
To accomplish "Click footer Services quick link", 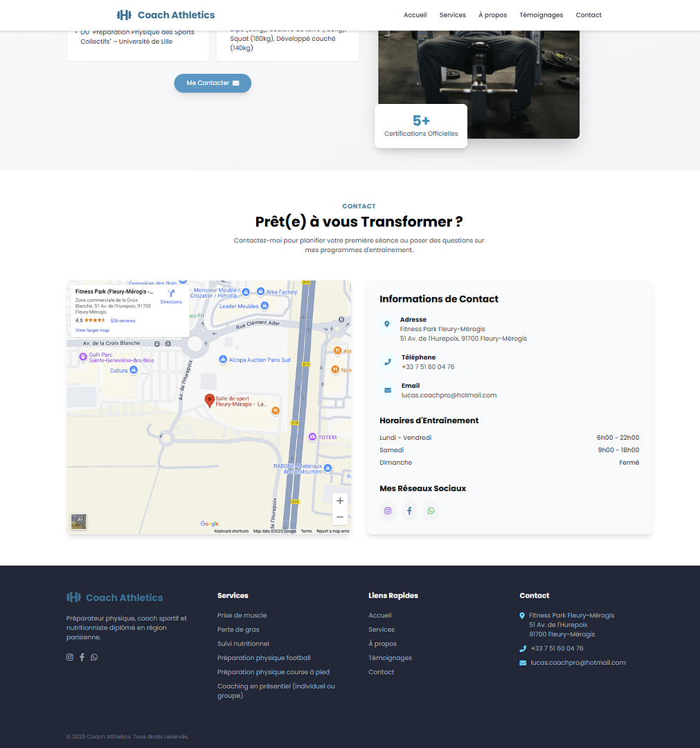I will point(382,630).
